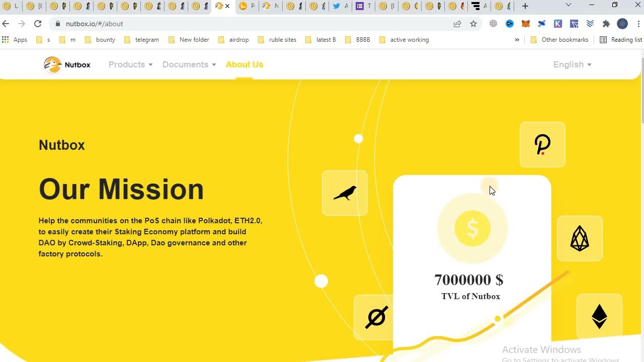Open the K extension icon

pyautogui.click(x=558, y=24)
